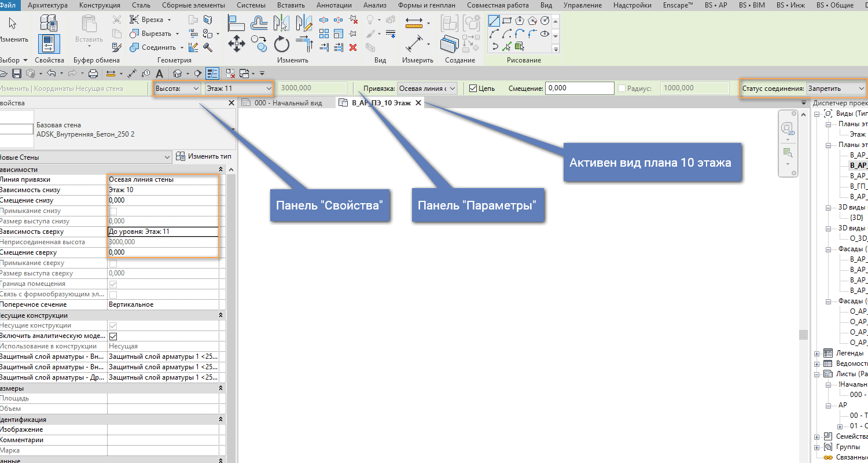The height and width of the screenshot is (463, 868).
Task: Expand the Легенды node in project browser
Action: [817, 352]
